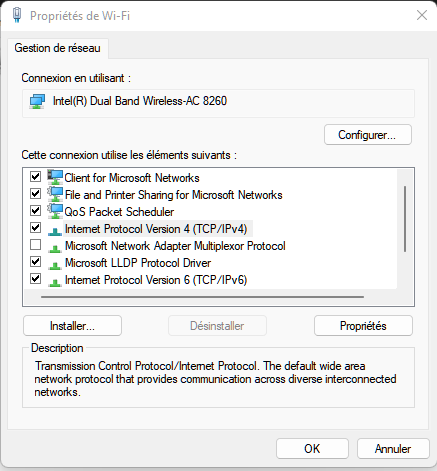
Task: Disable Internet Protocol Version 6 checkbox
Action: click(x=35, y=278)
